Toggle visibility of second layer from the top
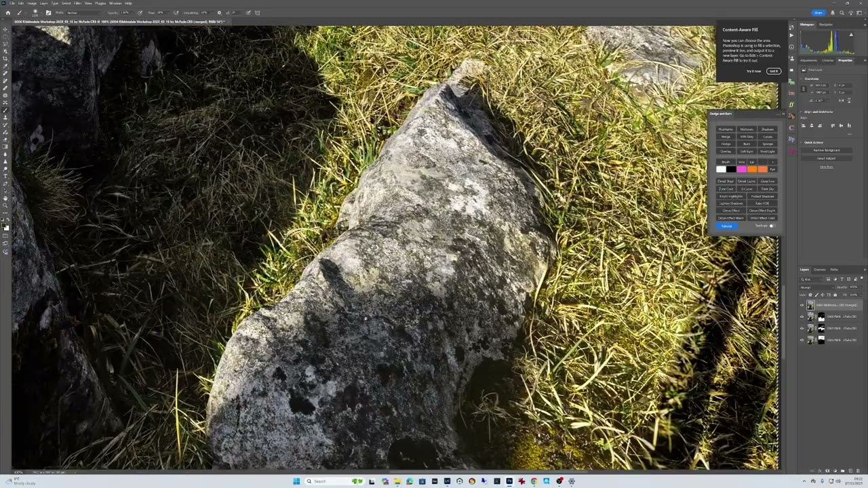 802,317
